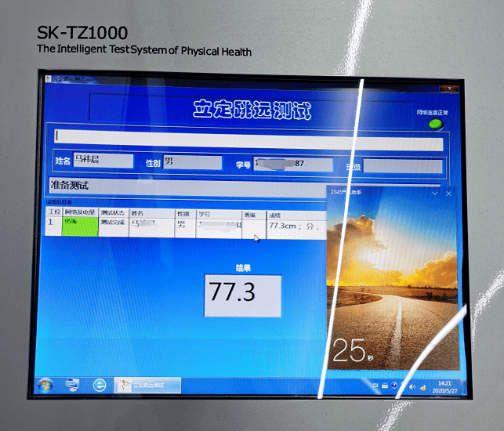Click the 立定跳远测试 title banner
This screenshot has width=504, height=431.
coord(252,110)
